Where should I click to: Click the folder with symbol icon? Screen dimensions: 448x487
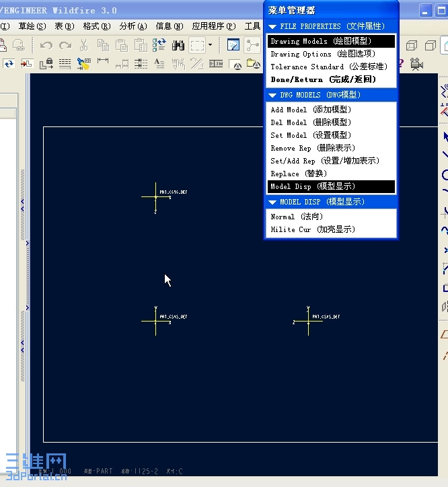(254, 64)
